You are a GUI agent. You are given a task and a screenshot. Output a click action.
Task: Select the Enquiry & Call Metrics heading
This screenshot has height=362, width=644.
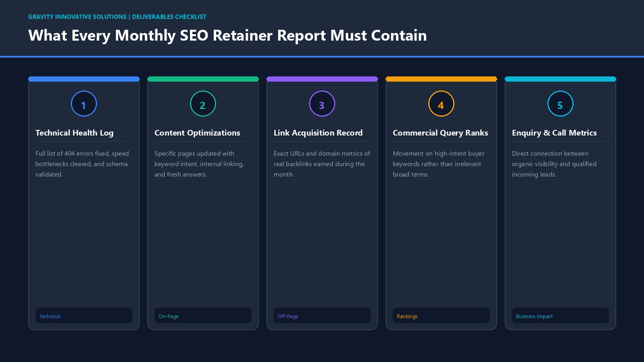click(554, 133)
